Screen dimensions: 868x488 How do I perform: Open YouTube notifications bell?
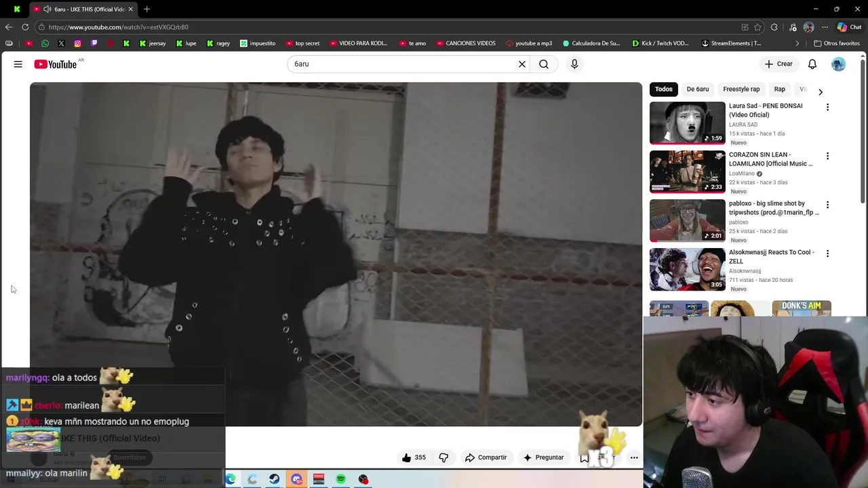(x=812, y=64)
